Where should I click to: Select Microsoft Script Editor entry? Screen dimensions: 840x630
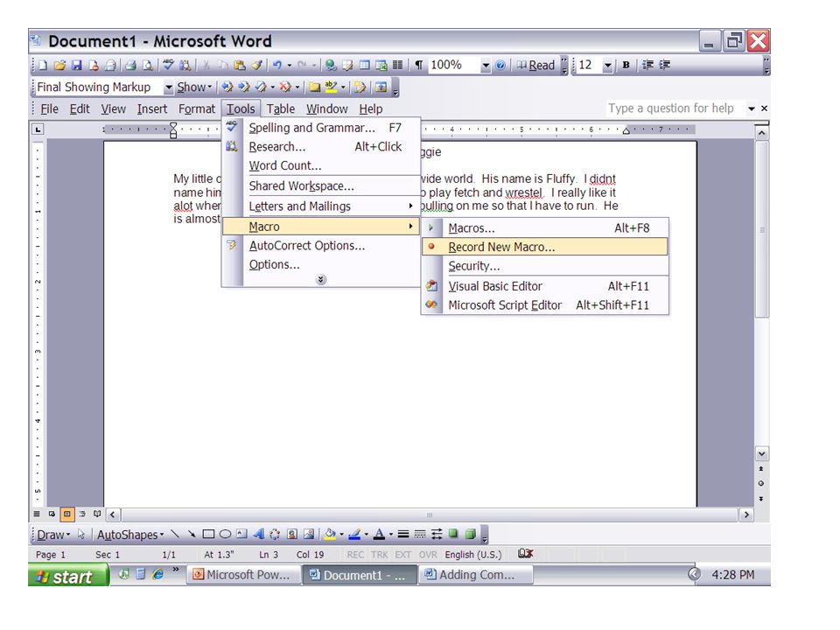[x=545, y=305]
